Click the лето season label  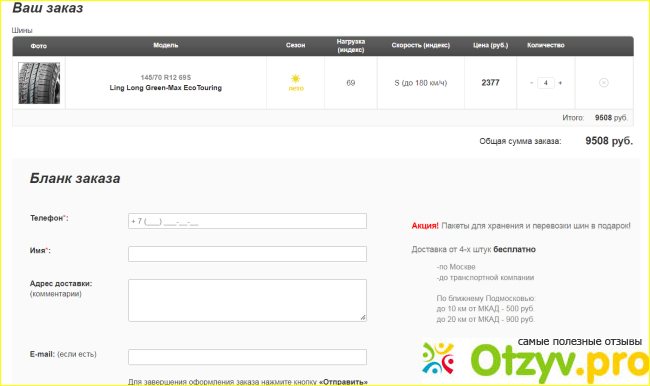pyautogui.click(x=296, y=88)
